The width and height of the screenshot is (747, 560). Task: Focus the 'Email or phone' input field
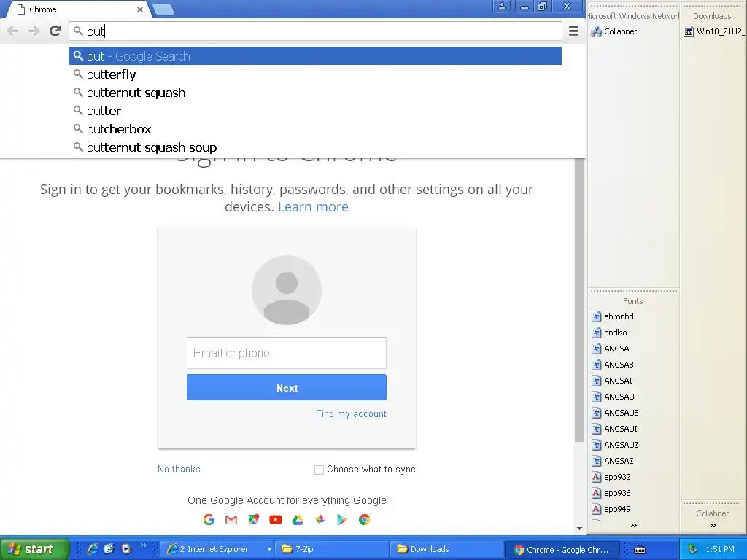[x=286, y=353]
